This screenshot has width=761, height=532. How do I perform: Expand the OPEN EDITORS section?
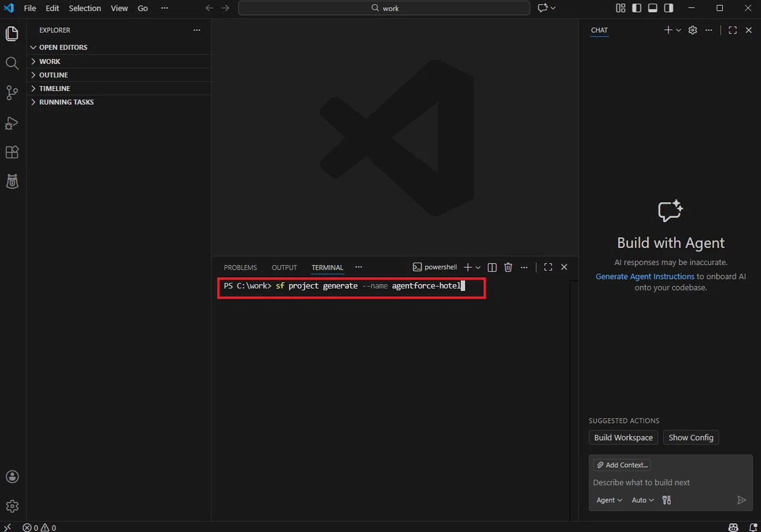pos(119,48)
